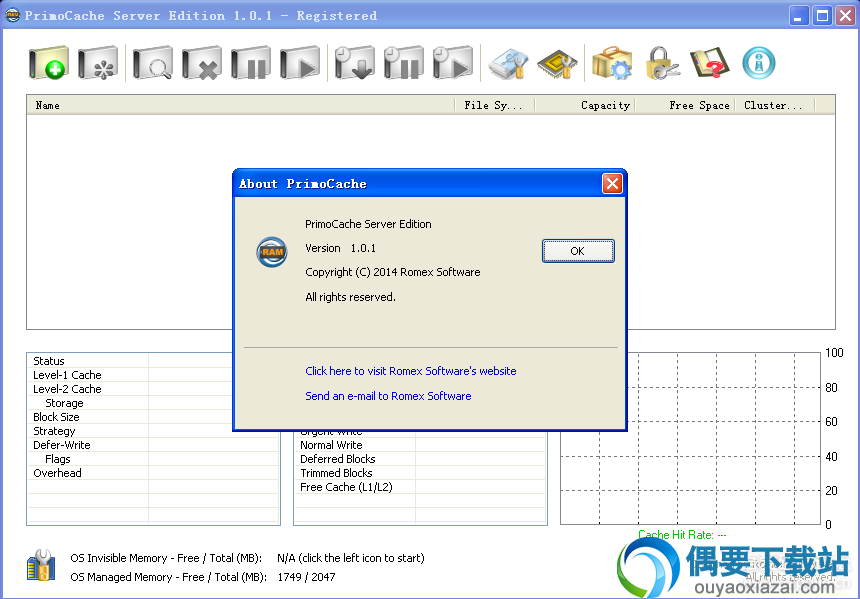The height and width of the screenshot is (599, 860).
Task: Open the help book icon
Action: tap(710, 63)
